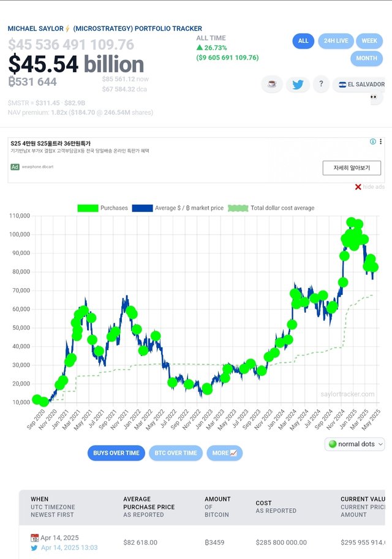Click the 26.73% all time gain
Image resolution: width=392 pixels, height=559 pixels.
(x=212, y=48)
